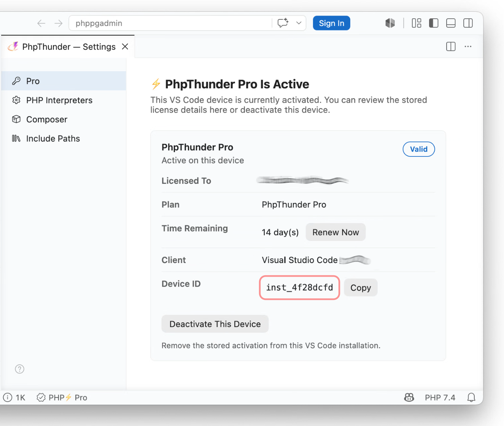This screenshot has width=504, height=426.
Task: Click the Visual Studio Code client value
Action: point(300,260)
